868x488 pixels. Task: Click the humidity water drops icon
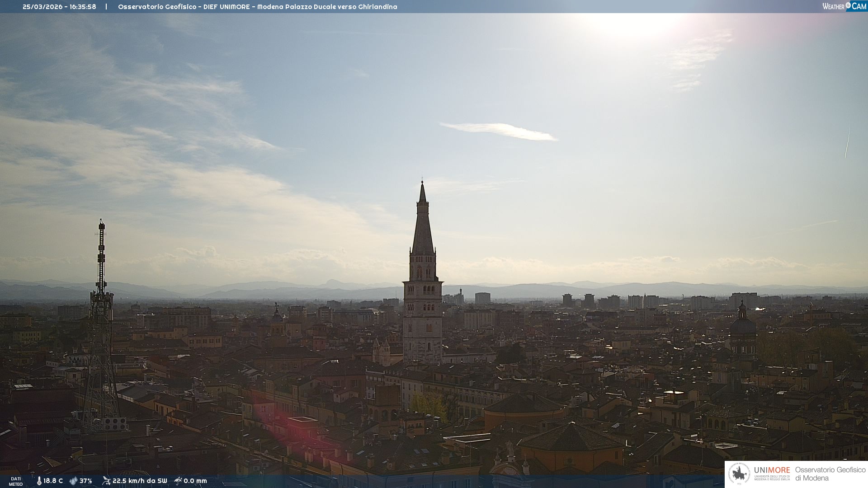tap(73, 481)
